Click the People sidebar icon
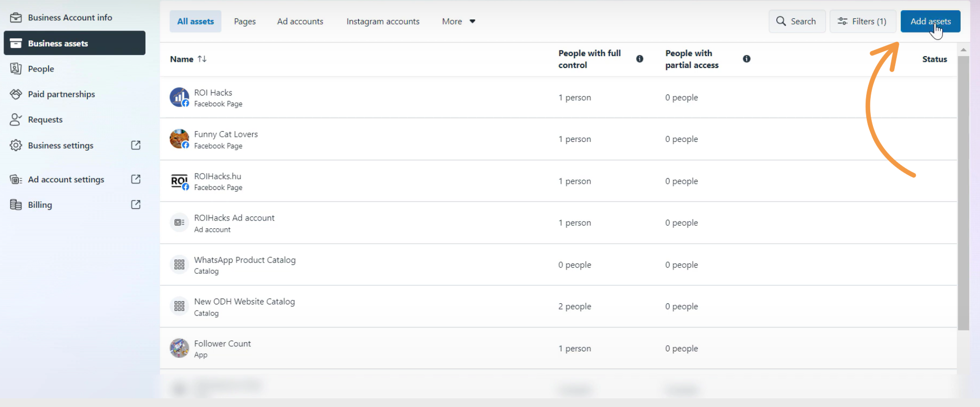This screenshot has width=980, height=407. coord(16,68)
